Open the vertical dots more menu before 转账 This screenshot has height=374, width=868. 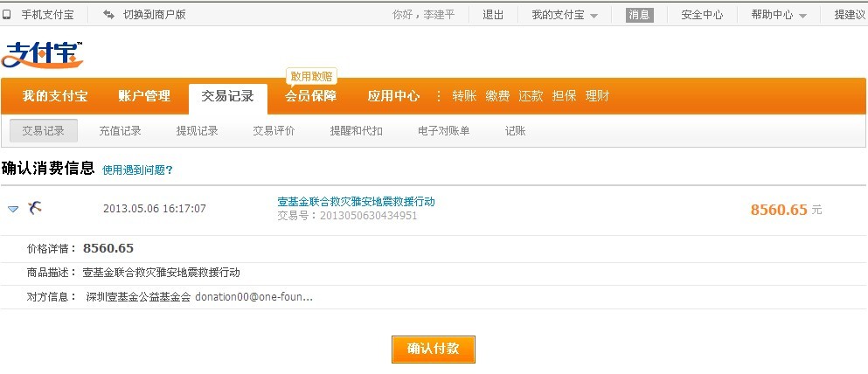pyautogui.click(x=439, y=96)
